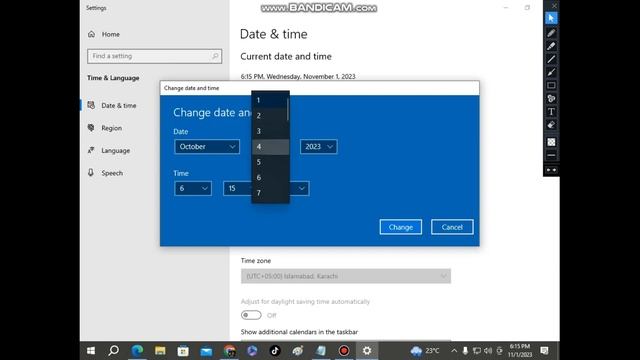
Task: Open File Explorer from taskbar
Action: pyautogui.click(x=160, y=351)
